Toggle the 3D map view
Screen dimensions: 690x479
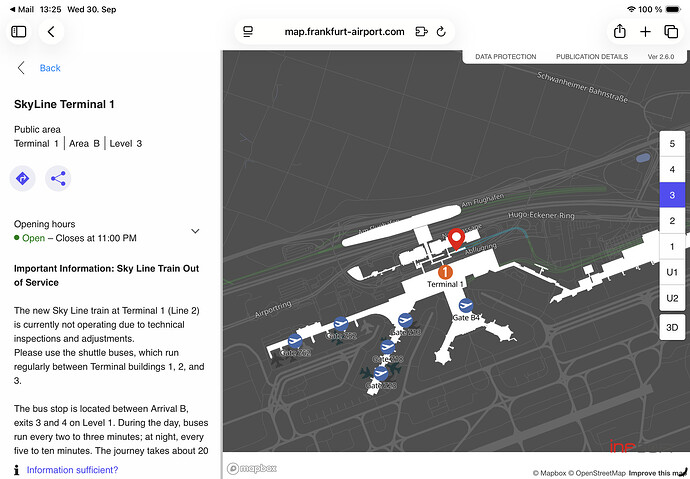[672, 327]
